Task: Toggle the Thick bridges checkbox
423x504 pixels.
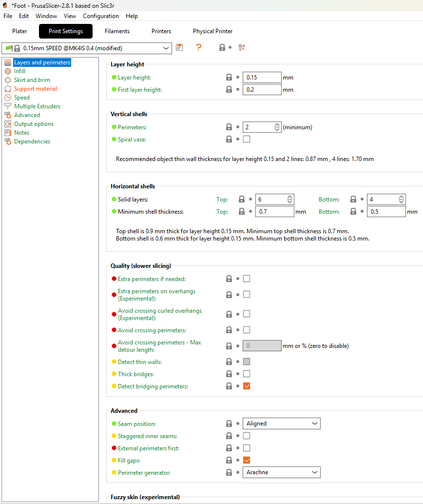Action: click(x=247, y=374)
